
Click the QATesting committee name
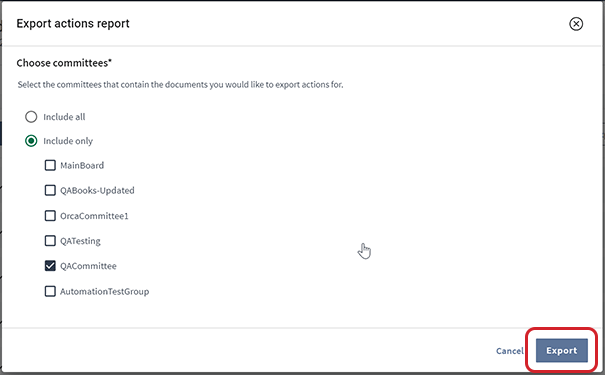[x=80, y=241]
